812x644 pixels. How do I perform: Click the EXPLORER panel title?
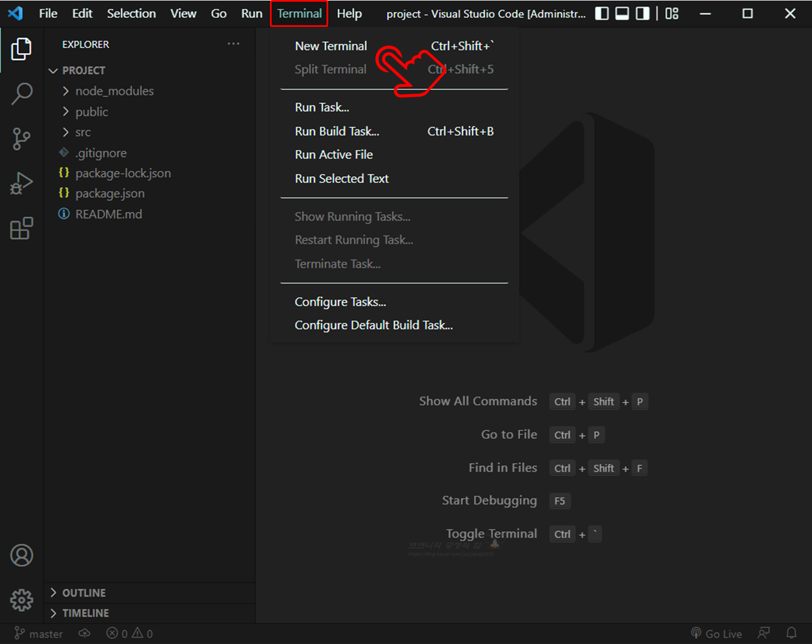click(x=86, y=45)
